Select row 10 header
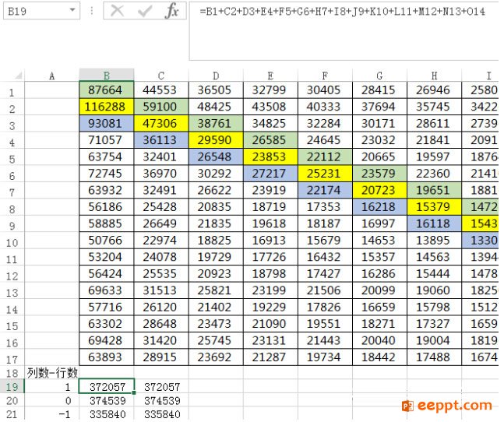 coord(12,242)
